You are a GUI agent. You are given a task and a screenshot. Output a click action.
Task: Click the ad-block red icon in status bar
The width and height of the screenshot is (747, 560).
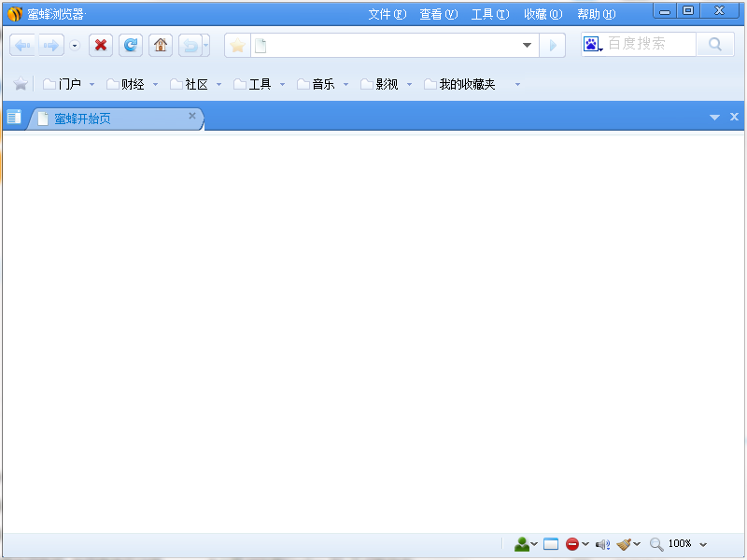pos(574,544)
